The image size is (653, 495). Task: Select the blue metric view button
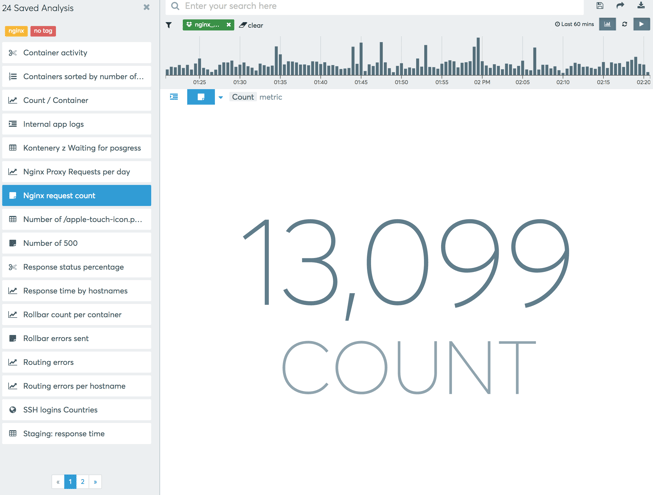(x=200, y=97)
